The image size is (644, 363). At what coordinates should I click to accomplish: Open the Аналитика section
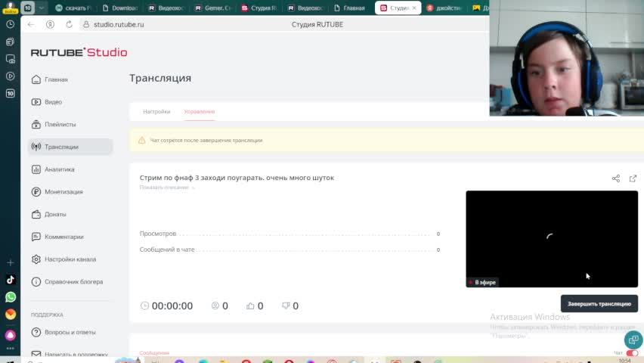click(x=53, y=169)
